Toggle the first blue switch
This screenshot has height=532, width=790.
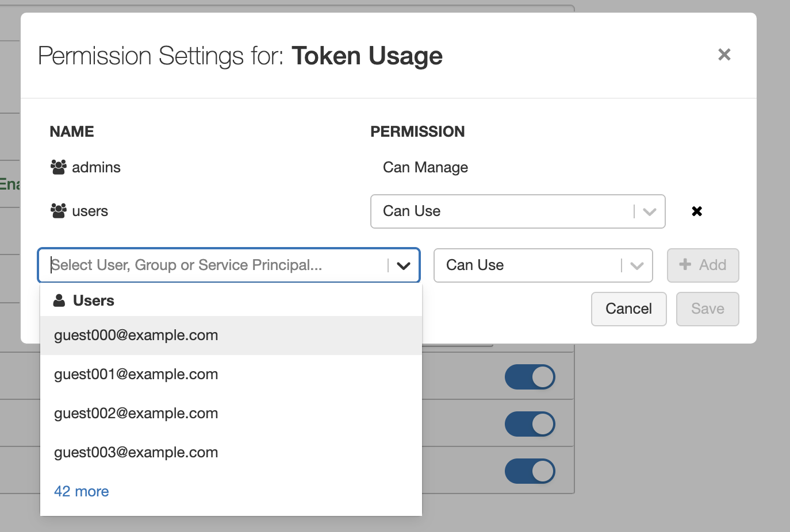tap(530, 377)
